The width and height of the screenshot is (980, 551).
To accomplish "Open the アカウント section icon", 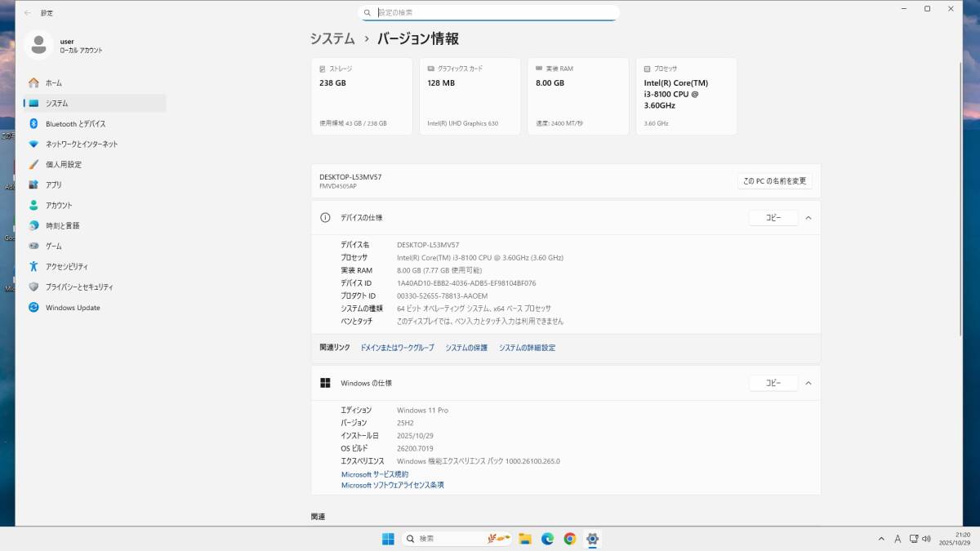I will click(x=33, y=206).
